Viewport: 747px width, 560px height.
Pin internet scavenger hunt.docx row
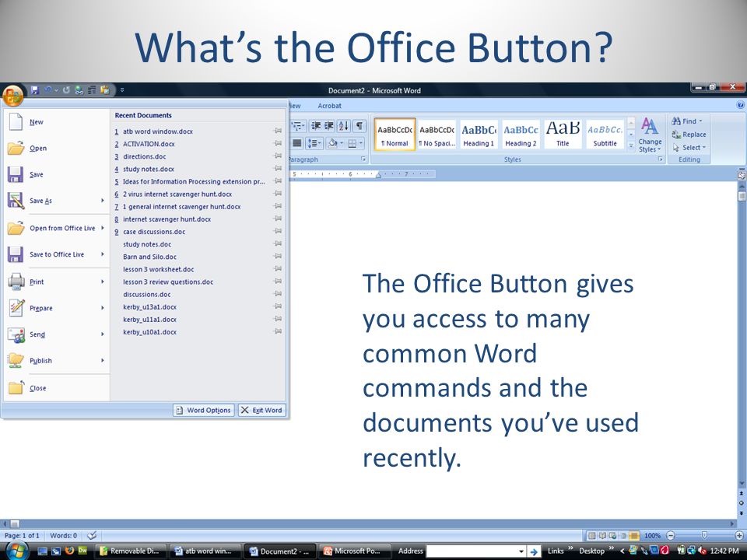[277, 218]
